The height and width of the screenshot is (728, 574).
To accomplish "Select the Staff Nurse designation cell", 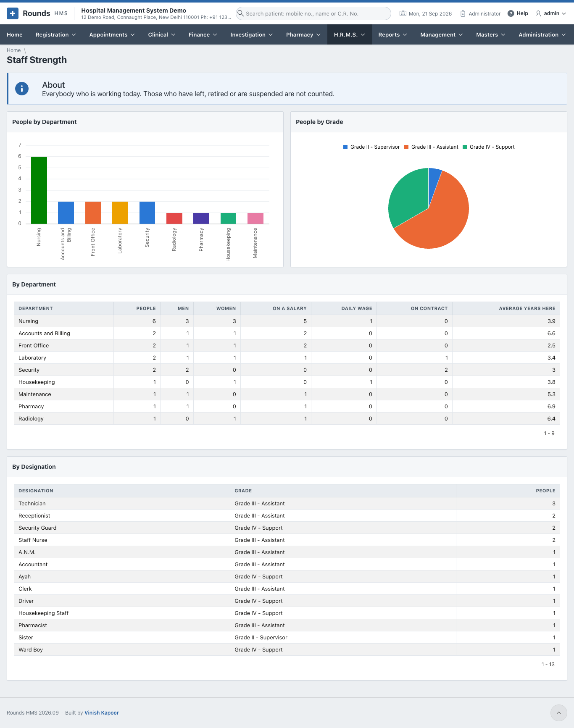I will click(122, 540).
